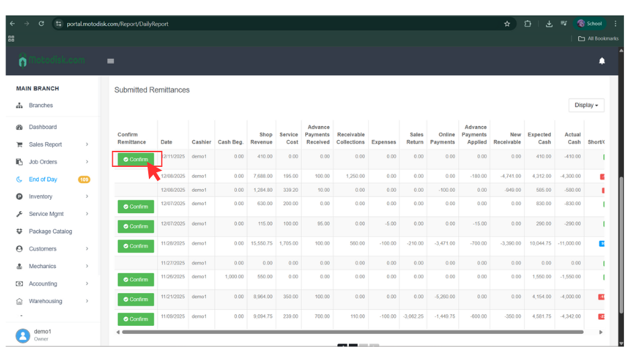Click the notification bell icon
Screen dimensions: 644x362
pos(602,61)
